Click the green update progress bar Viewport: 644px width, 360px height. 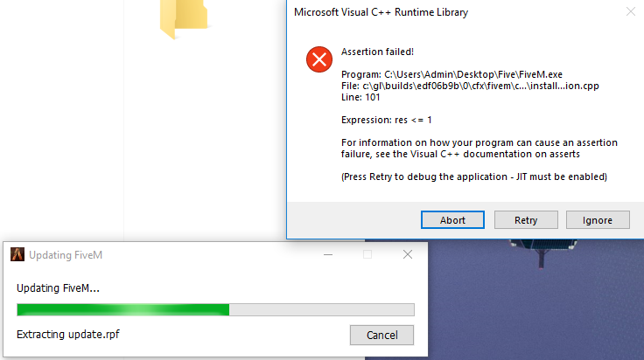coord(215,309)
